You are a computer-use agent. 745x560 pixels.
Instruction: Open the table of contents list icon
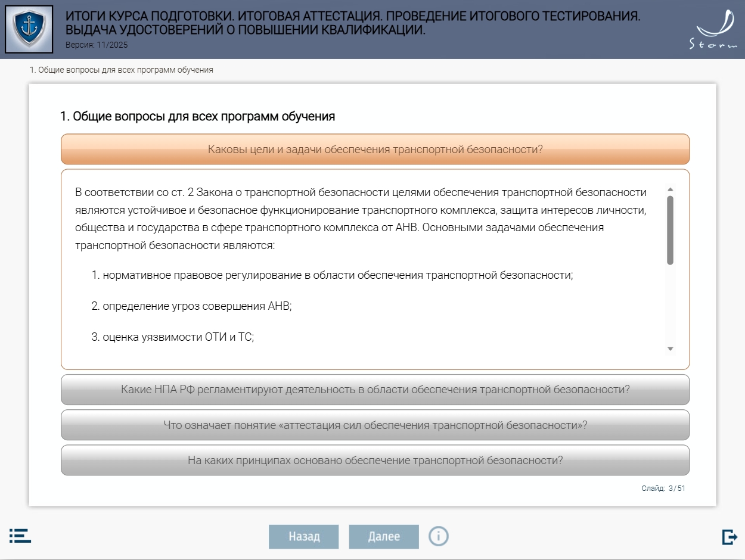[x=20, y=535]
